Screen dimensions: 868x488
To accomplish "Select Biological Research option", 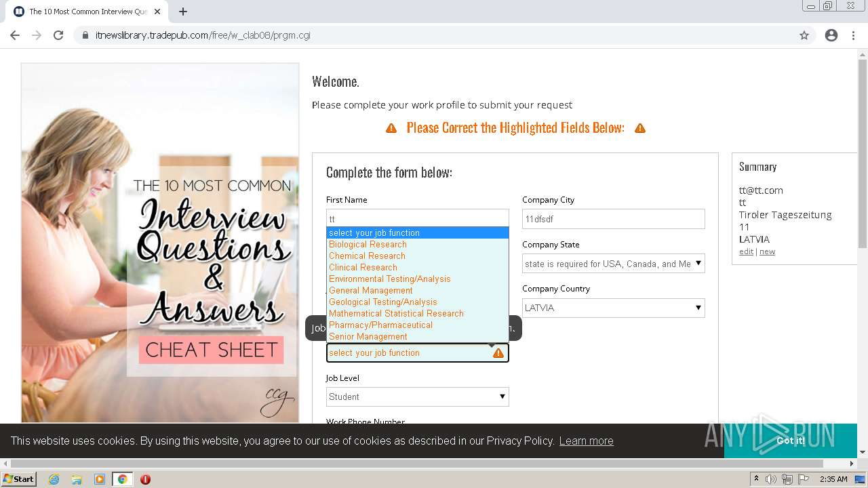I will [x=417, y=245].
